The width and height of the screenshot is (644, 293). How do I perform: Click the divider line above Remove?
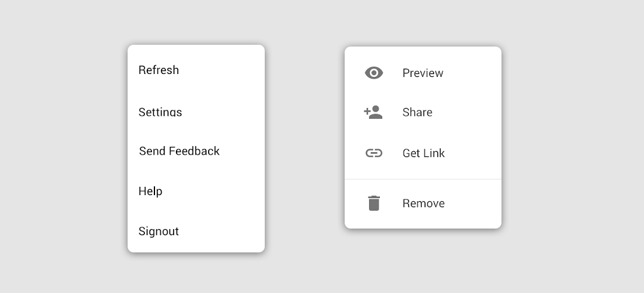(x=423, y=179)
